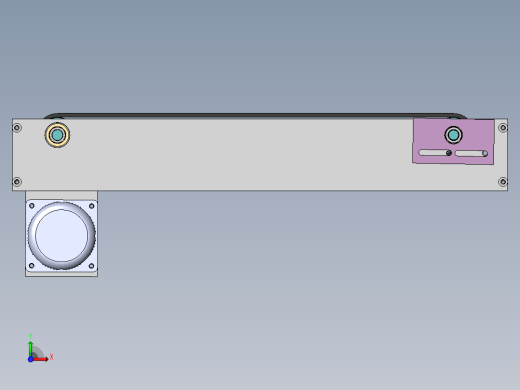Select the motor bracket strip above the motor
The height and width of the screenshot is (390, 520).
[x=62, y=195]
